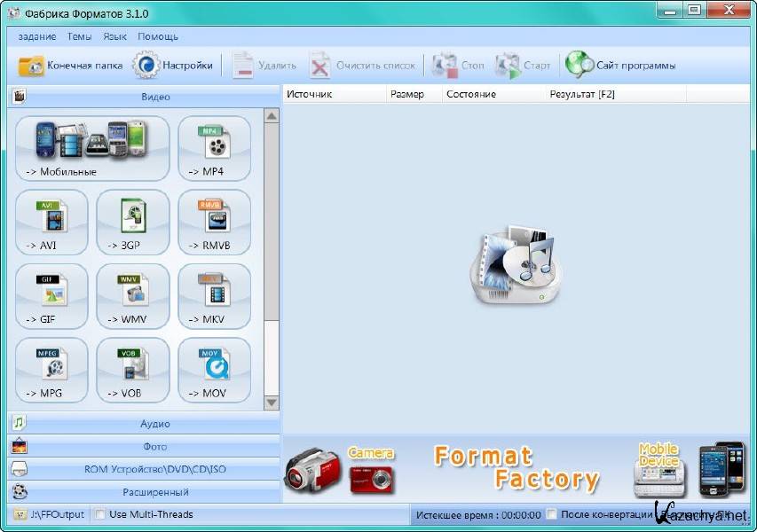Viewport: 757px width, 532px height.
Task: Select the MKV format icon
Action: pyautogui.click(x=214, y=296)
